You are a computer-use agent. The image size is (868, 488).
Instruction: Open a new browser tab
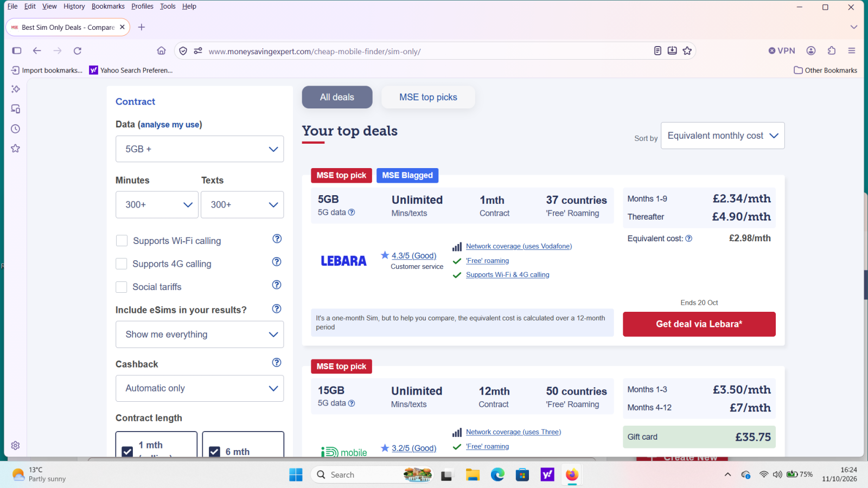coord(142,27)
